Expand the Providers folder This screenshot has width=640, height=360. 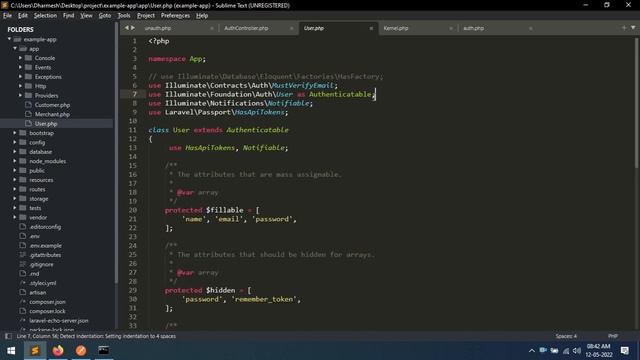(20, 96)
